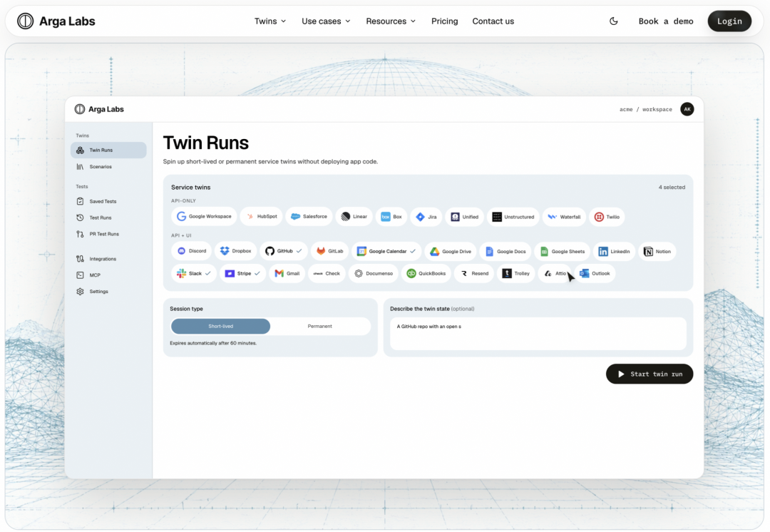Click the Salesforce cloud icon
Image resolution: width=770 pixels, height=532 pixels.
[x=296, y=217]
